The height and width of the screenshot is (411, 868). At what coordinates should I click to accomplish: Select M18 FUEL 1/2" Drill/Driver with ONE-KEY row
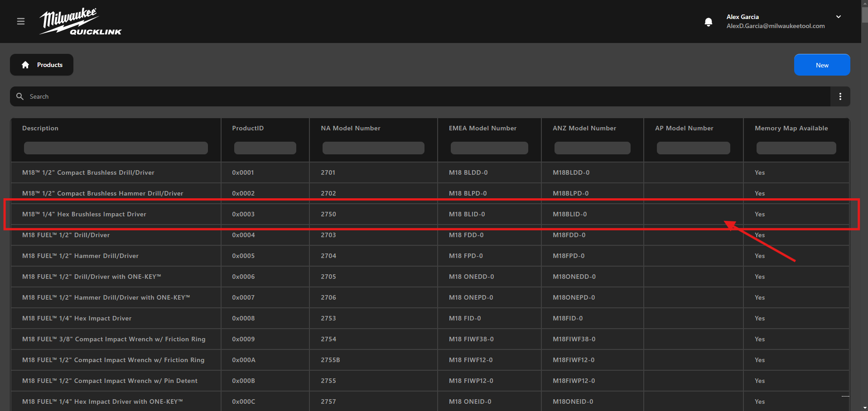point(430,277)
